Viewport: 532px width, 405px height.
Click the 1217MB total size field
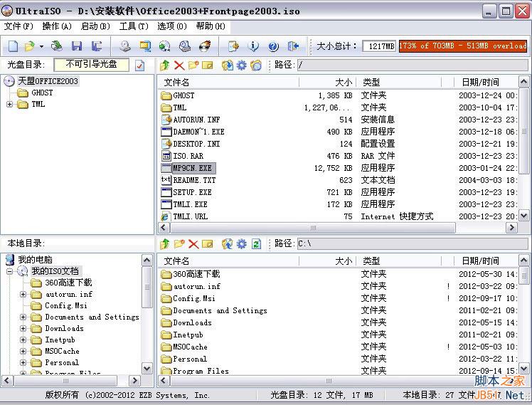click(379, 46)
